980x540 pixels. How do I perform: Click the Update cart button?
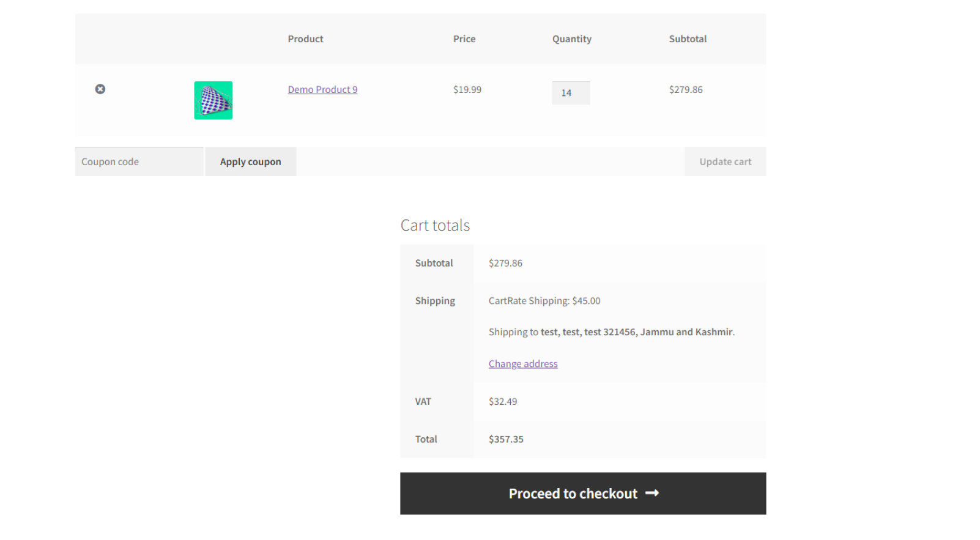tap(725, 162)
